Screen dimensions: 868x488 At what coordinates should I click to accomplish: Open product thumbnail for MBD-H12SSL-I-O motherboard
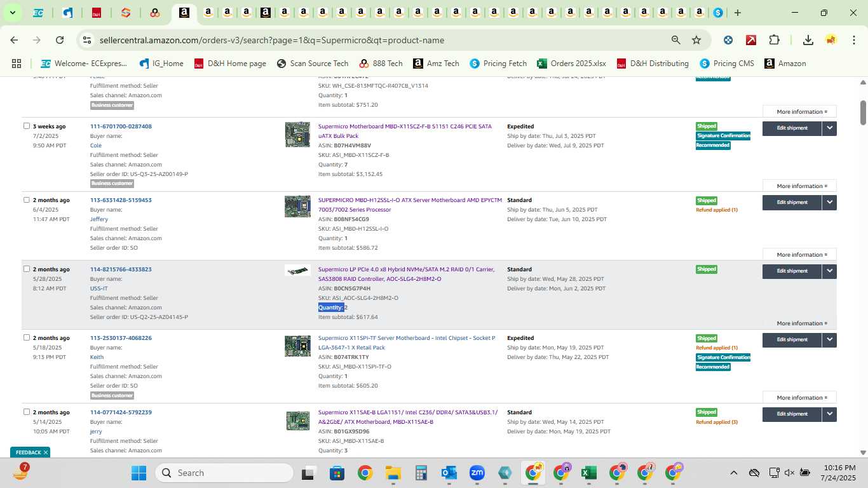297,207
